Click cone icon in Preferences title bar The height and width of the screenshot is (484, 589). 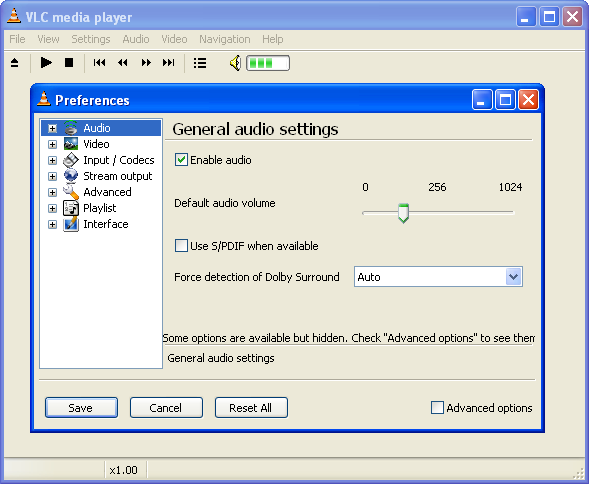[44, 99]
